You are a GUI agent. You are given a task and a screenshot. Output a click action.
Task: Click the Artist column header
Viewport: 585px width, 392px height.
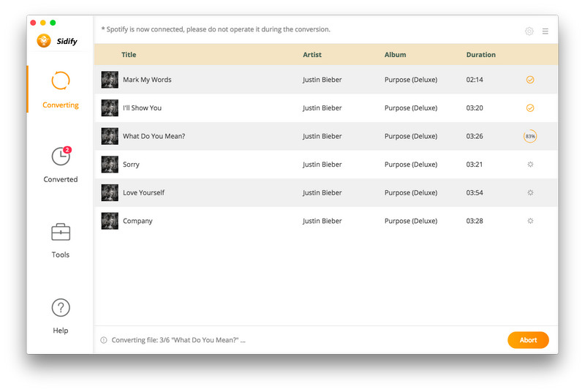(312, 54)
